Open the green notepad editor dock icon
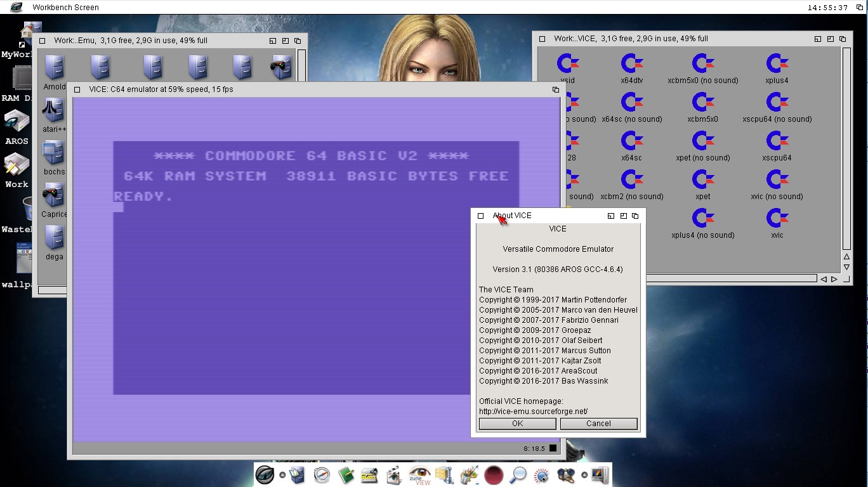This screenshot has height=487, width=868. point(346,474)
